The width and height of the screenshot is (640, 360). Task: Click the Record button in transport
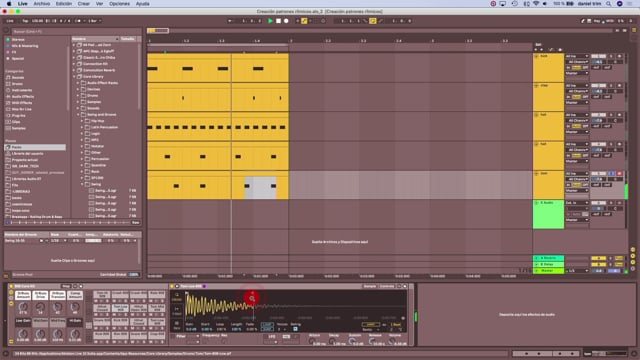(286, 21)
